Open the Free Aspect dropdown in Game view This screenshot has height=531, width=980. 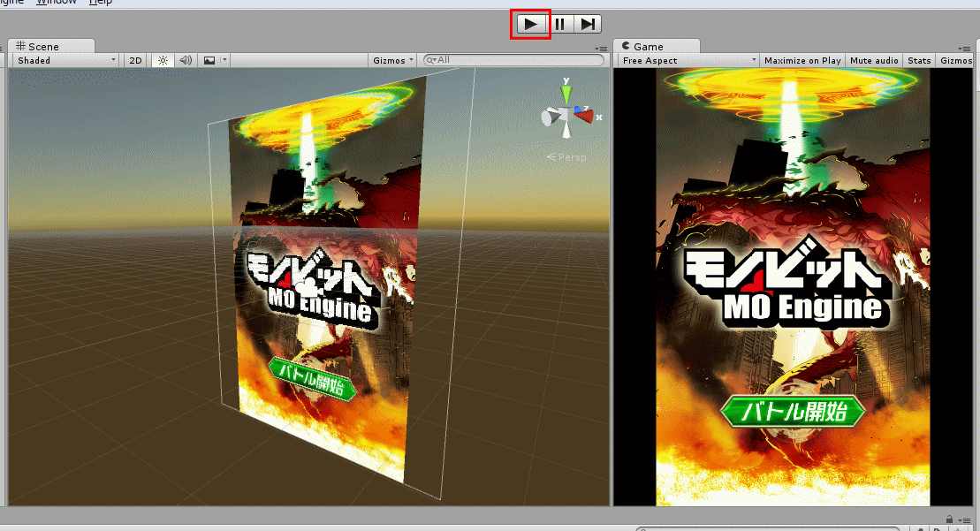(x=688, y=61)
